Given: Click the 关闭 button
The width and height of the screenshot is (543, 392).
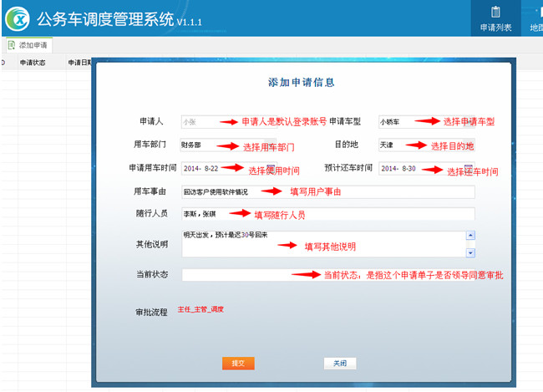Looking at the screenshot, I should point(339,363).
